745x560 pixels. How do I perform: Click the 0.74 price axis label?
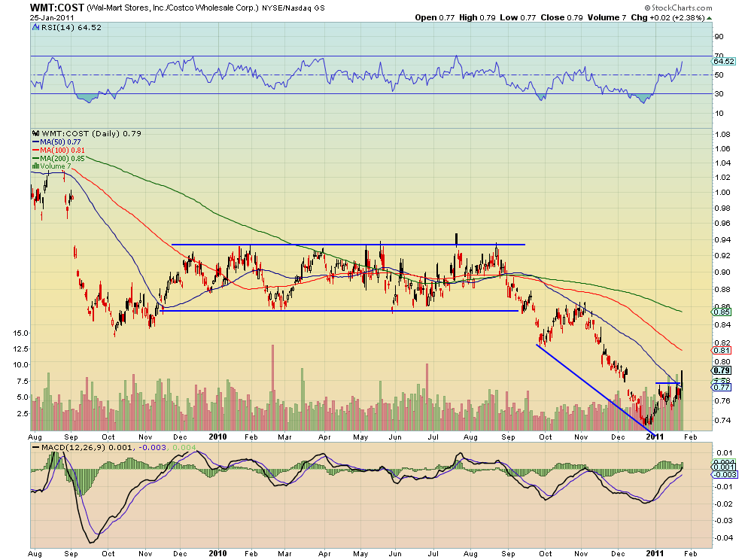pyautogui.click(x=722, y=420)
